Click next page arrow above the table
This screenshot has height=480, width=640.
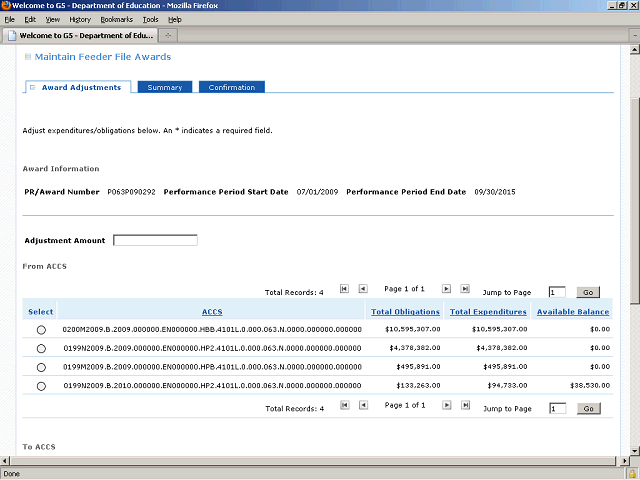(x=447, y=289)
